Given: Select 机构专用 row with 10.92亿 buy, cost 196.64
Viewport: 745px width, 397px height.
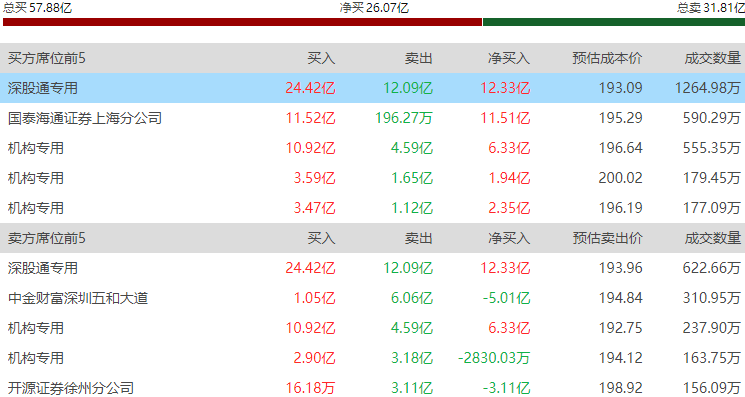Looking at the screenshot, I should tap(372, 148).
